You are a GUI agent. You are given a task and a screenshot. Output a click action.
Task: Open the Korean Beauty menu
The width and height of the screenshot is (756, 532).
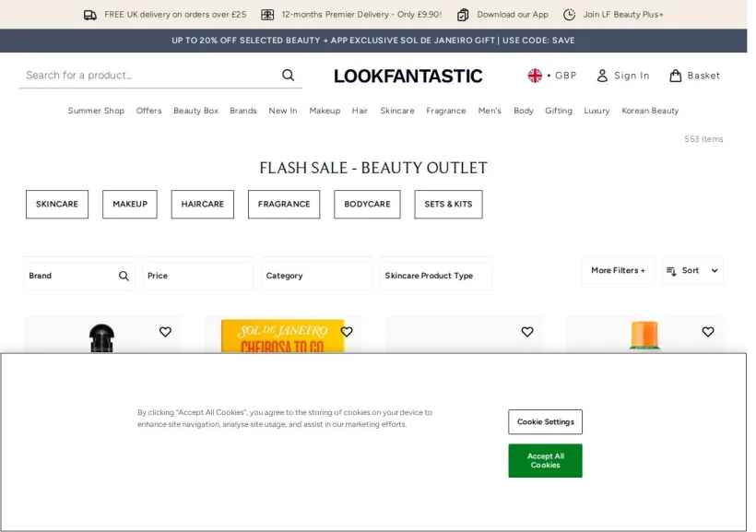(650, 111)
